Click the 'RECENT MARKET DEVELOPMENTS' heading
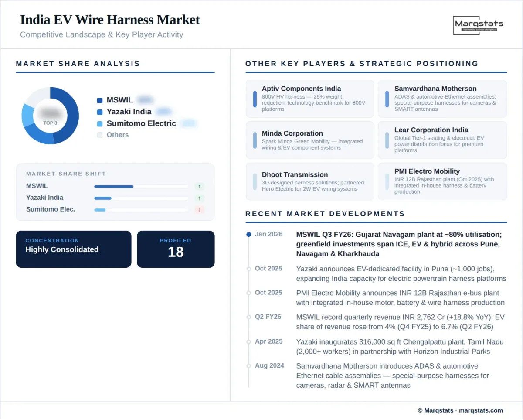523x420 pixels. click(325, 214)
